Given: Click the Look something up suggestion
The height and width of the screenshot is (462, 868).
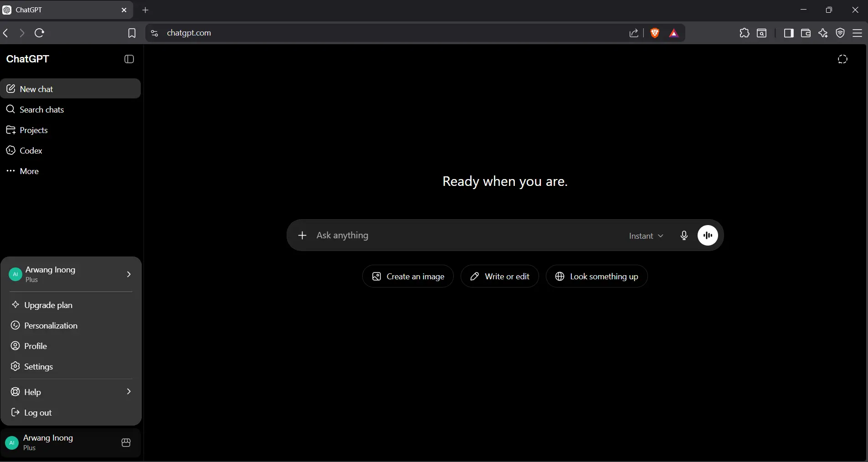Looking at the screenshot, I should pos(596,276).
